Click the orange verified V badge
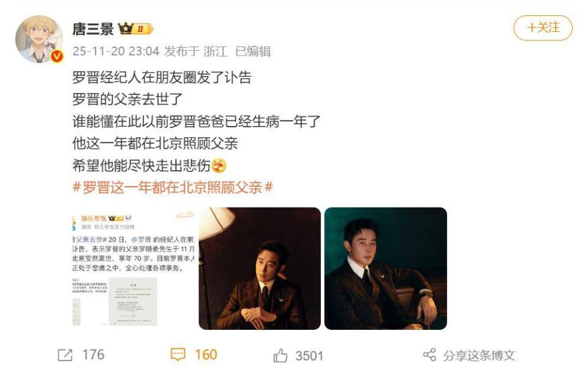The width and height of the screenshot is (588, 374). pos(56,56)
